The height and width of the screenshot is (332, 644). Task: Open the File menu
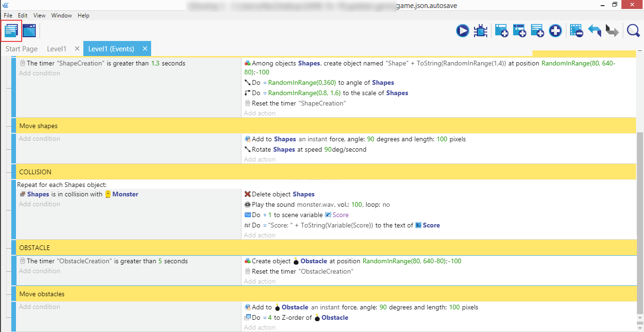pyautogui.click(x=8, y=16)
